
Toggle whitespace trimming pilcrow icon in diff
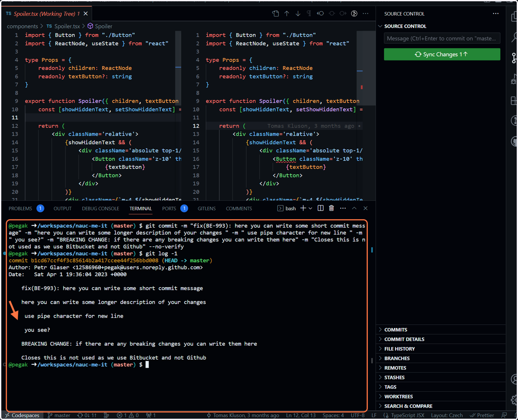(x=309, y=14)
